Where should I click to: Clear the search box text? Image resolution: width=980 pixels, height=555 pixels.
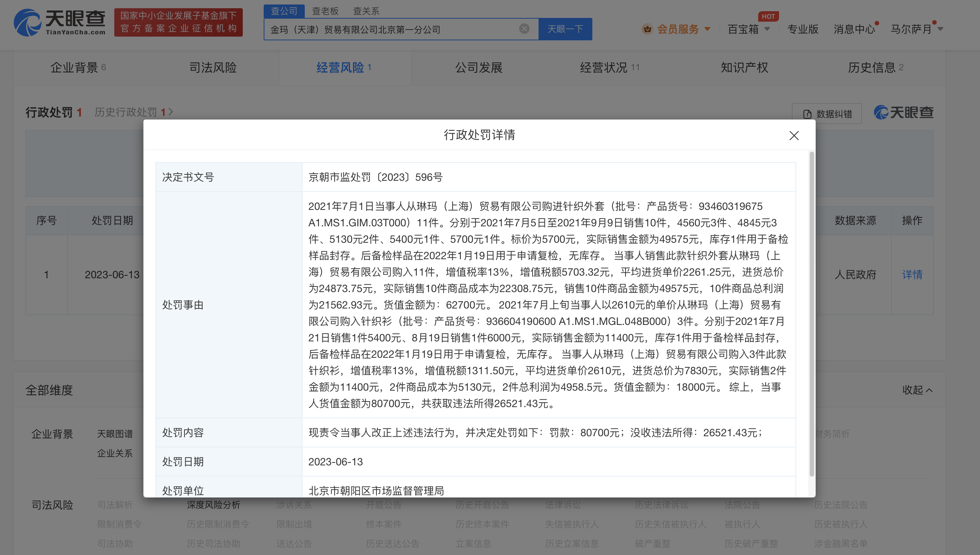pos(524,29)
